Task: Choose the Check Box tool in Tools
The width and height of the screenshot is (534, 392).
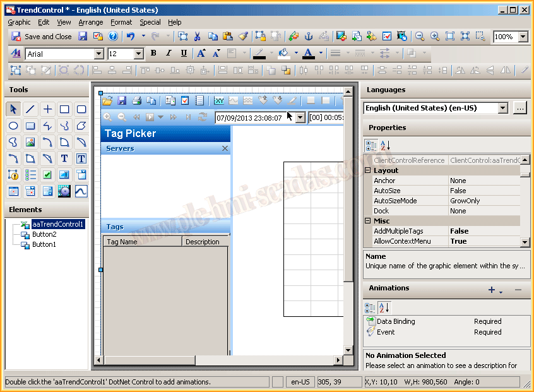Action: click(47, 175)
